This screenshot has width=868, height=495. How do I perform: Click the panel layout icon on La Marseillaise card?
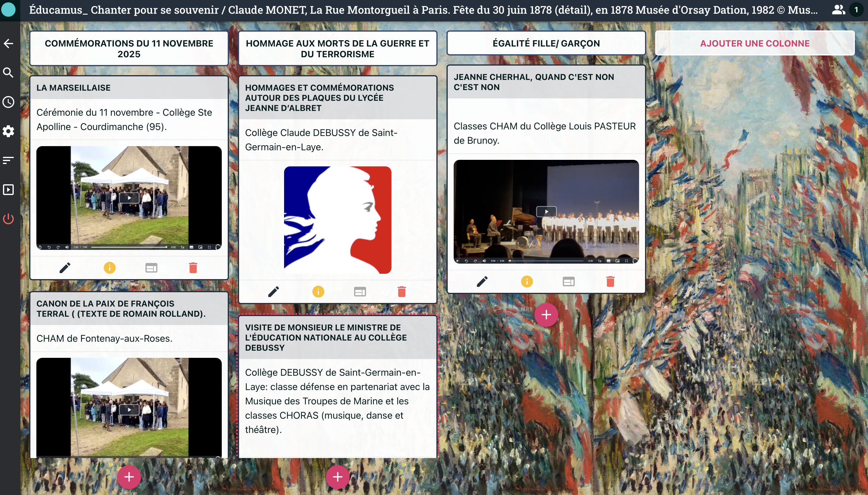(151, 268)
